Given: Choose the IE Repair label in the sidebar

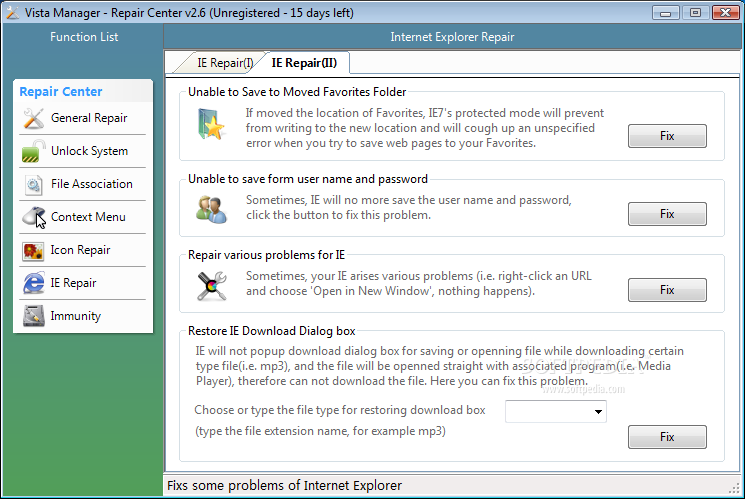Looking at the screenshot, I should tap(73, 283).
